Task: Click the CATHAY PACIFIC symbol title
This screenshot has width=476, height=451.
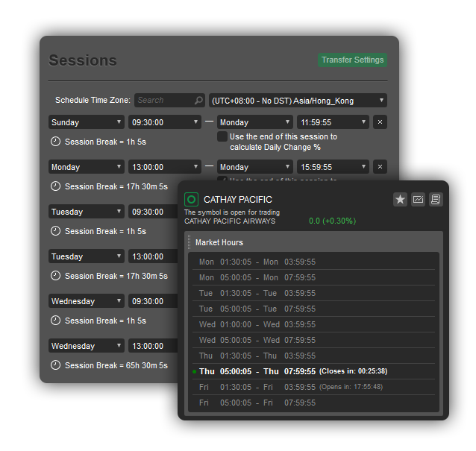Action: pos(238,199)
